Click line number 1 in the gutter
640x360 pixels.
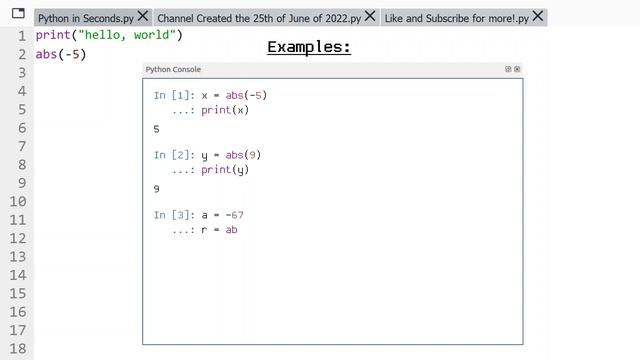pyautogui.click(x=22, y=36)
